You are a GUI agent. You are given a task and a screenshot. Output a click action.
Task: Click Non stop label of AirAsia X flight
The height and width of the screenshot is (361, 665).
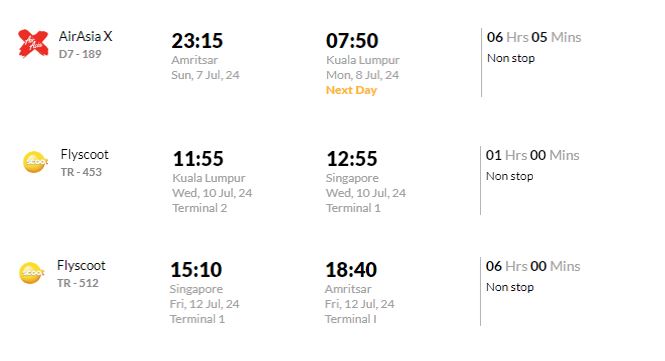[511, 58]
